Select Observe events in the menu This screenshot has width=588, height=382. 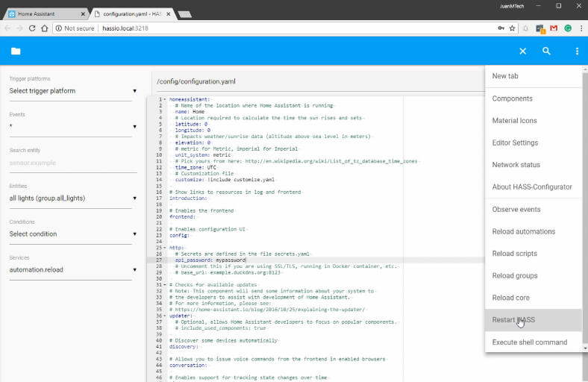click(x=534, y=210)
